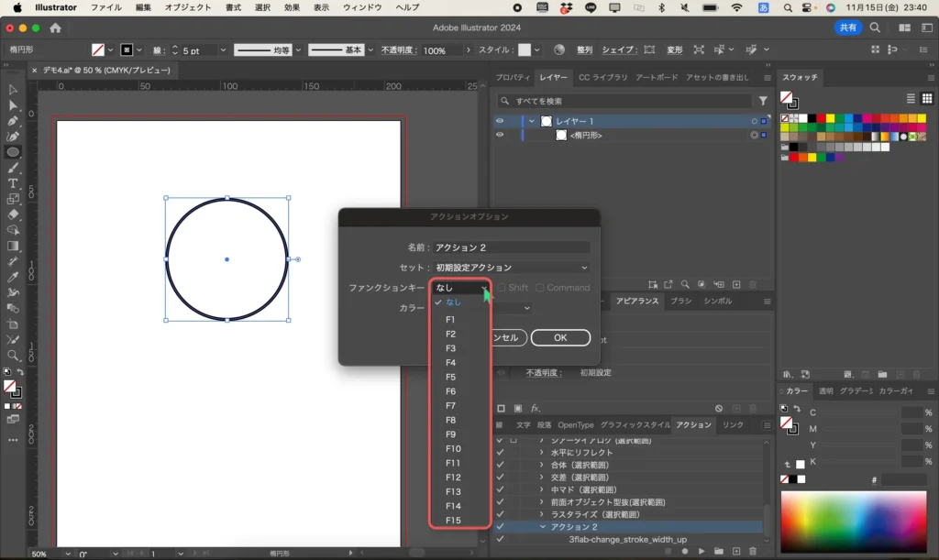Click the add new effect fx icon
Screen dimensions: 939x560
(x=536, y=408)
